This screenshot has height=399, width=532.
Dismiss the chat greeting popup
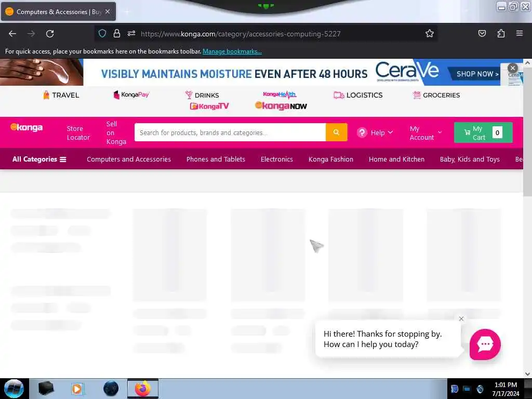click(x=461, y=318)
